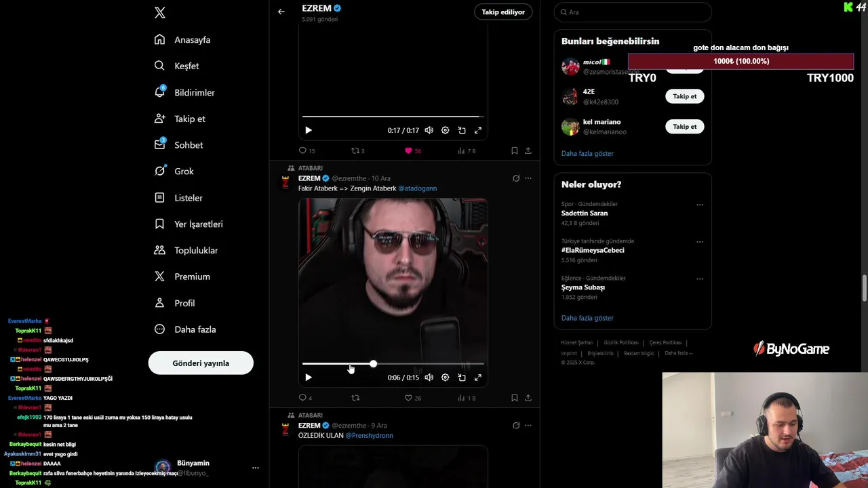The width and height of the screenshot is (868, 488).
Task: Seek Fakir Ataberk video progress slider
Action: (x=393, y=364)
